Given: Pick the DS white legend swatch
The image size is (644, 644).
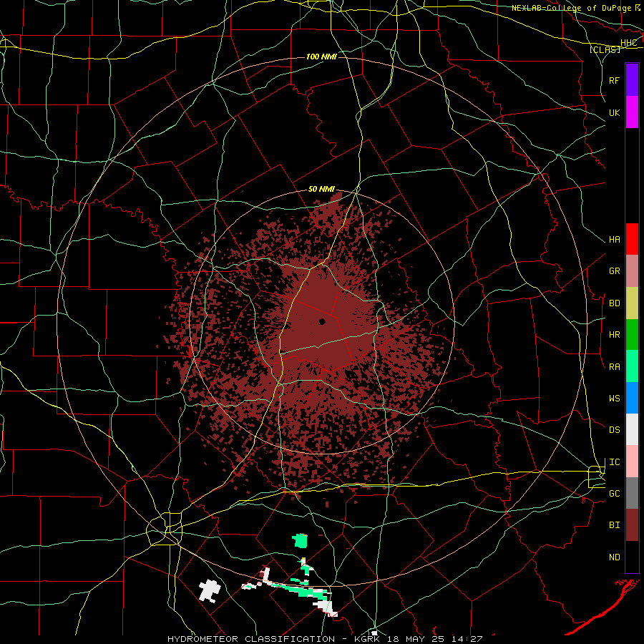Looking at the screenshot, I should click(x=632, y=429).
